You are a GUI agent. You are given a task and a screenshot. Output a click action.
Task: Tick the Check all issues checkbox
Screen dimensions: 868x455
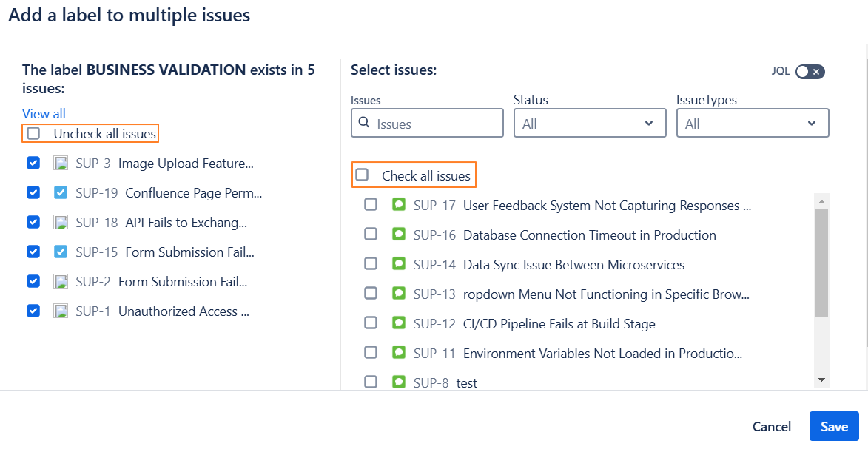click(362, 175)
